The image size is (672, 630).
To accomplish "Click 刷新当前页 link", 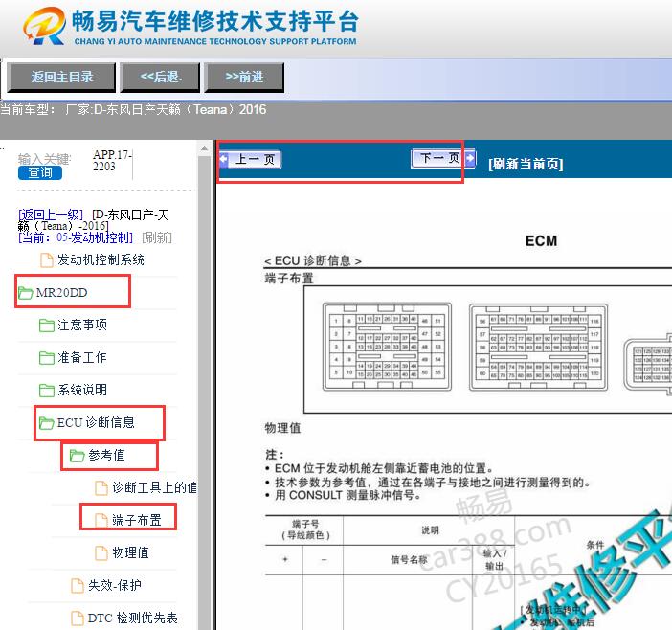I will (x=526, y=164).
